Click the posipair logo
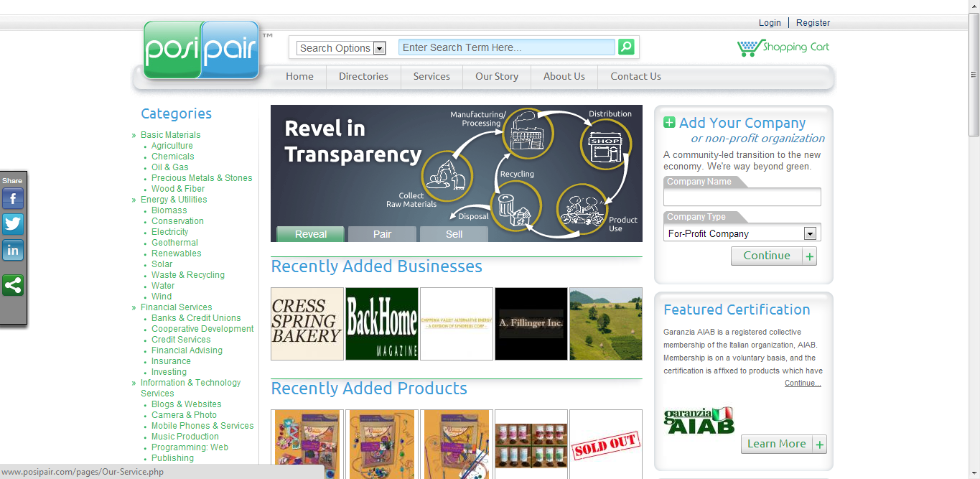 tap(202, 50)
